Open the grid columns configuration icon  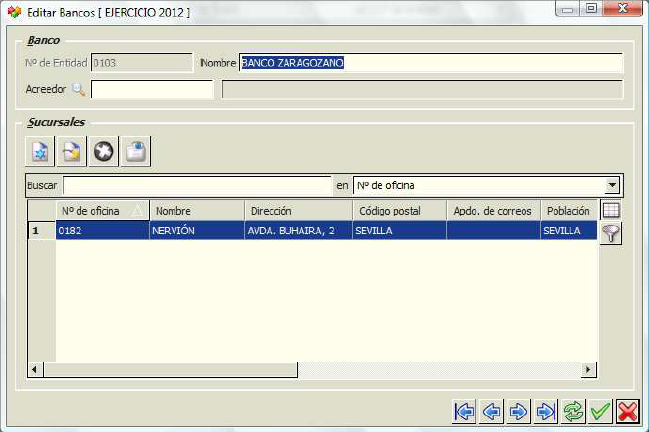pyautogui.click(x=611, y=210)
